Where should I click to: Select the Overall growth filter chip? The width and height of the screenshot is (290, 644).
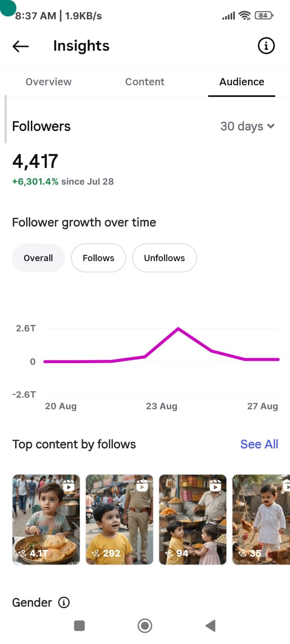38,258
